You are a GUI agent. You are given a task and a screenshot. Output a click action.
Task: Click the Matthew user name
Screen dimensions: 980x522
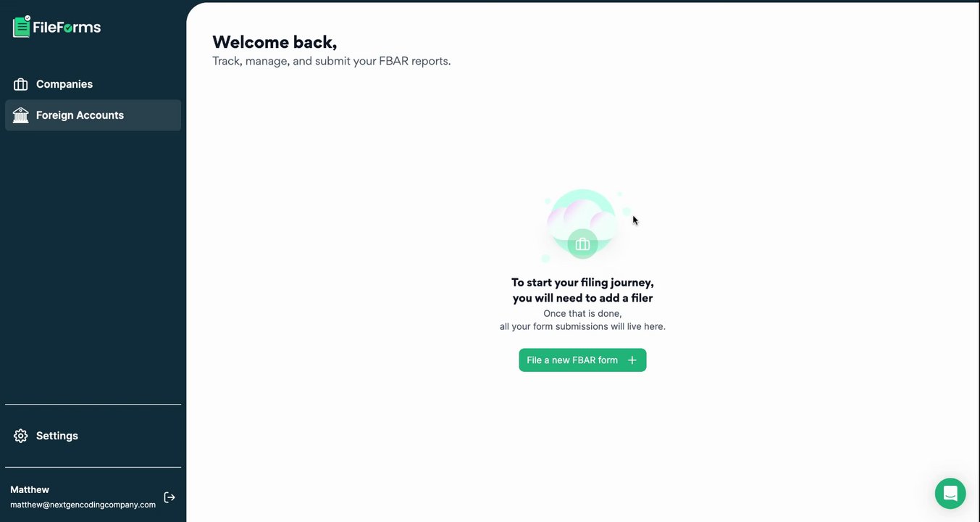tap(30, 490)
